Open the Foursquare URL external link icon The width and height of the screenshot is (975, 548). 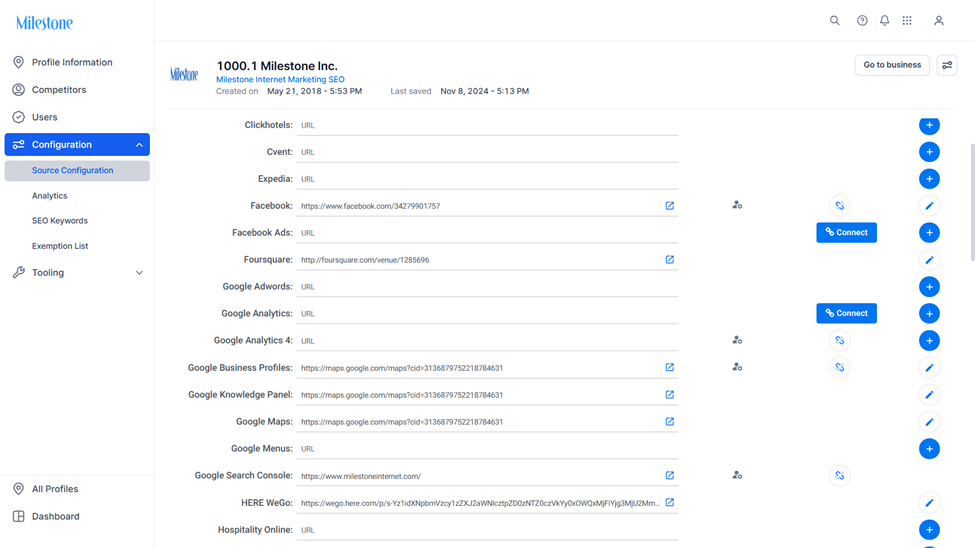pyautogui.click(x=670, y=259)
